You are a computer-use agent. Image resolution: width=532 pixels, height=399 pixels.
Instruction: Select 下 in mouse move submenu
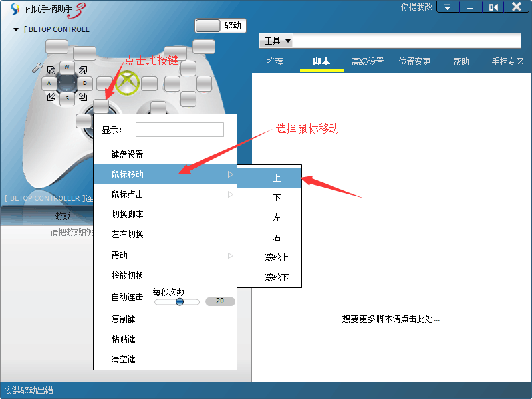tap(269, 198)
